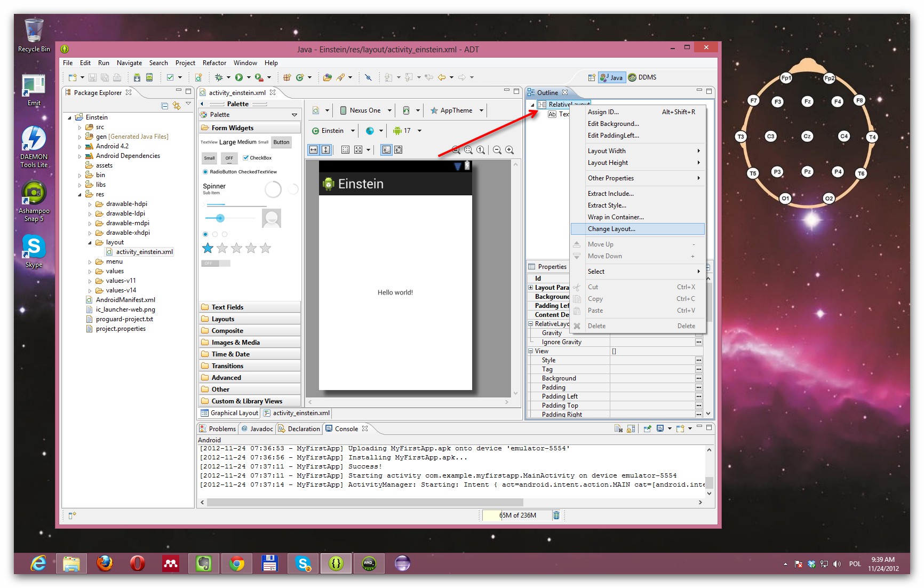Viewport: 924px width, 588px height.
Task: Click Collapse All in Package Explorer
Action: point(164,106)
